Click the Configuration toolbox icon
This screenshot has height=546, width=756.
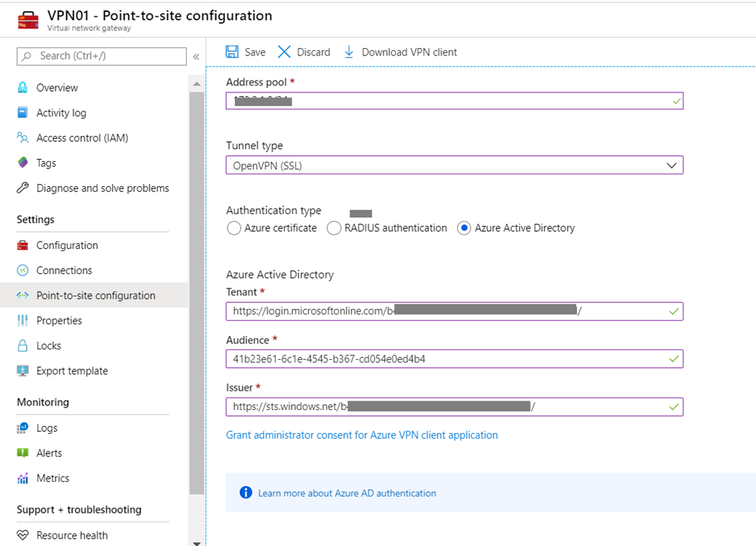(x=23, y=245)
